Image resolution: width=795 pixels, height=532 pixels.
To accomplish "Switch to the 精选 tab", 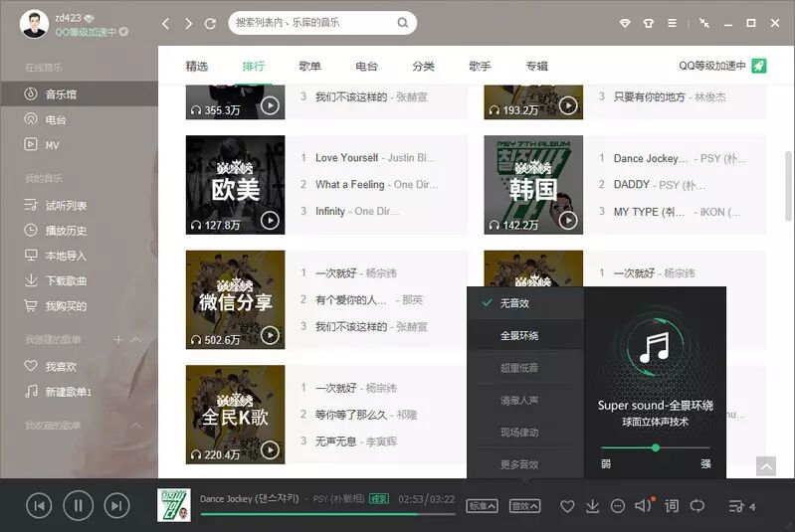I will 197,67.
